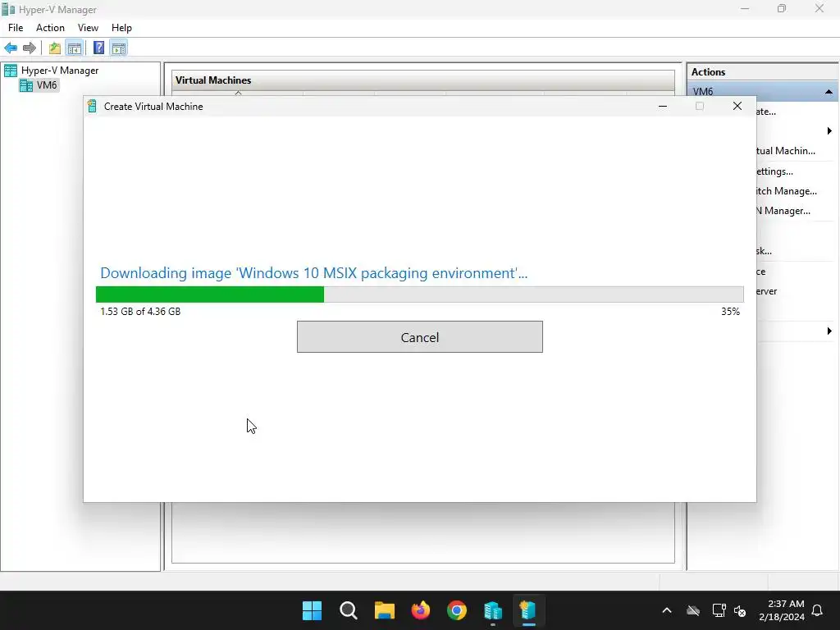Image resolution: width=840 pixels, height=630 pixels.
Task: Open File Explorer from the taskbar
Action: (384, 610)
